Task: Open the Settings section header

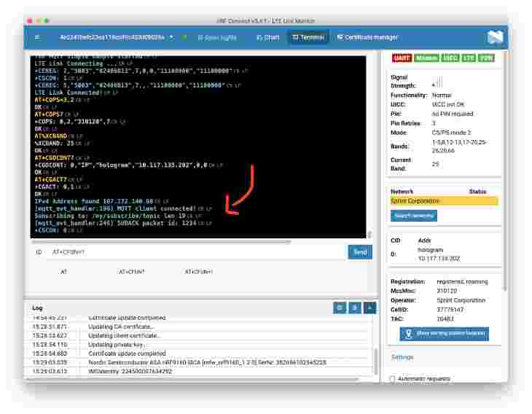Action: coord(402,357)
